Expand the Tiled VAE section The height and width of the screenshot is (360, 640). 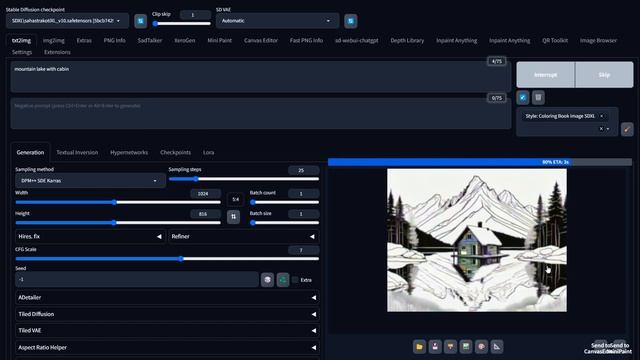(167, 331)
